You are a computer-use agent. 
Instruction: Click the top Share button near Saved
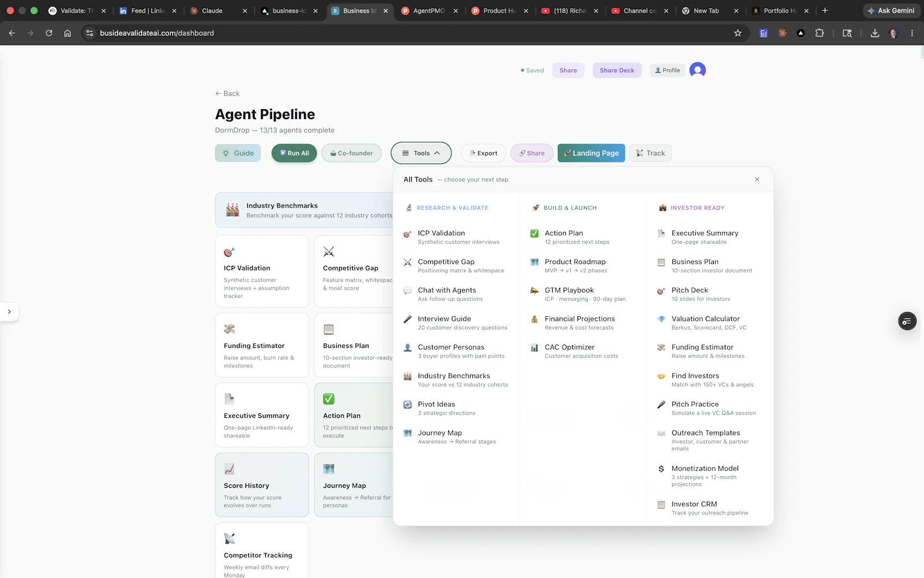568,71
